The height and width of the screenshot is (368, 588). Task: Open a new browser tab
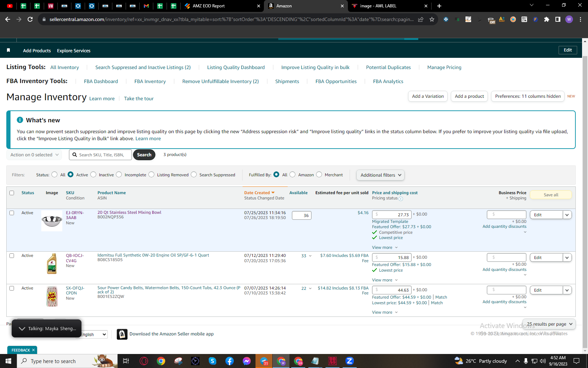(x=439, y=6)
